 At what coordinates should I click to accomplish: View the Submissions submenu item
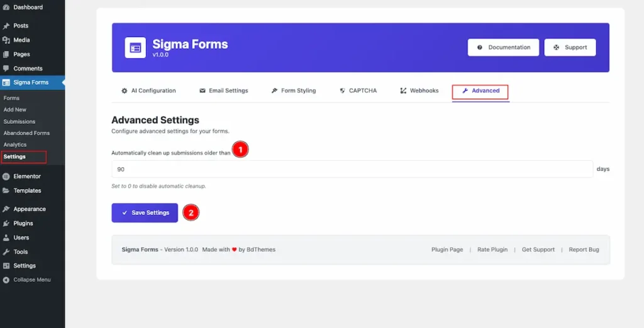19,121
